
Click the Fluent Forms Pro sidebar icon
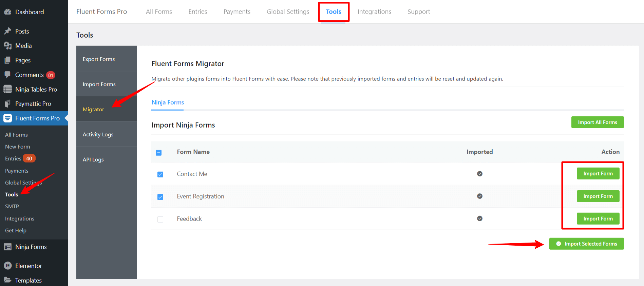7,118
